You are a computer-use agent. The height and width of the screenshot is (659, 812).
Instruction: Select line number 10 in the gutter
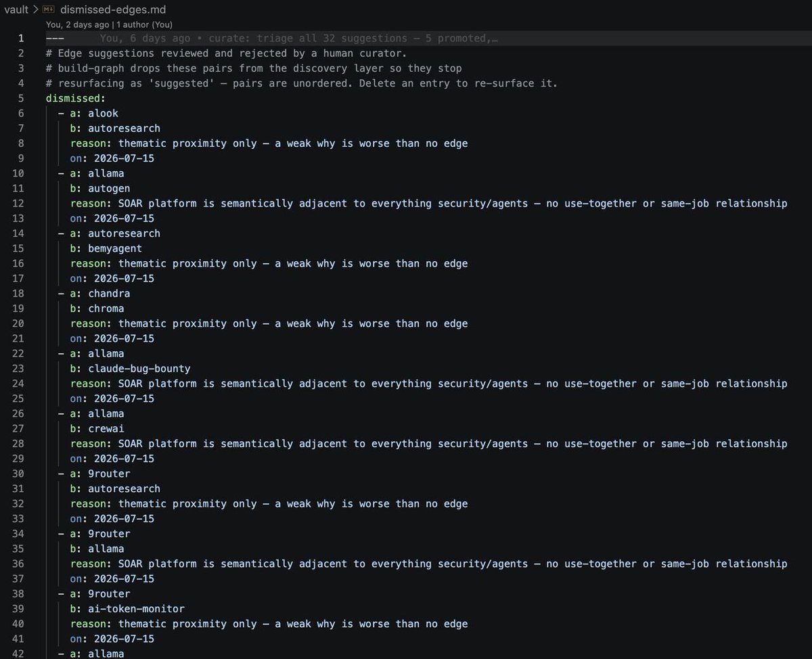coord(19,173)
